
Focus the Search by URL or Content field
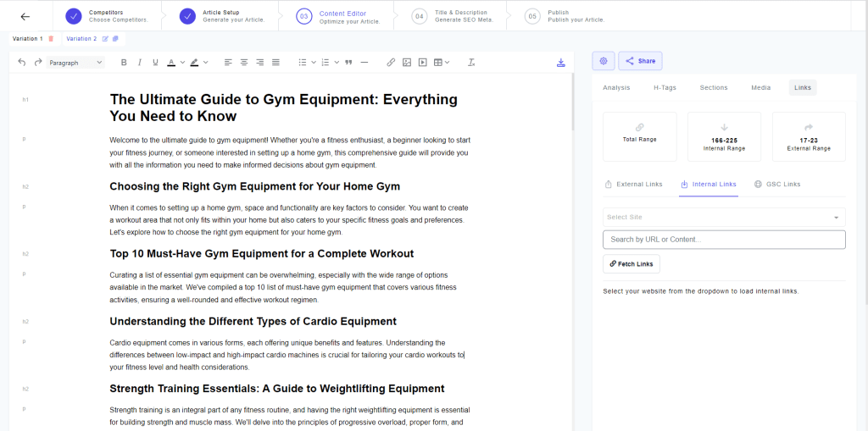724,240
